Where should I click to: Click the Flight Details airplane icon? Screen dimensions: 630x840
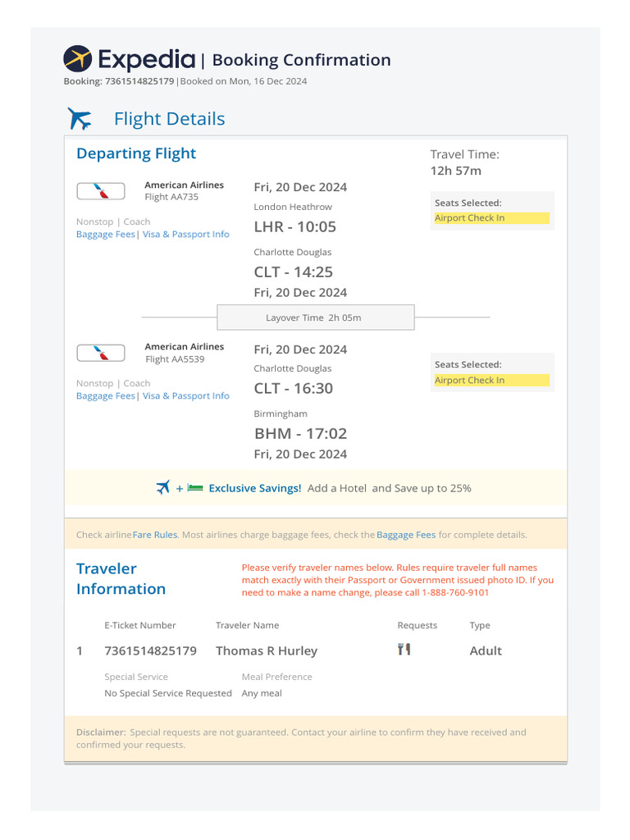point(80,119)
